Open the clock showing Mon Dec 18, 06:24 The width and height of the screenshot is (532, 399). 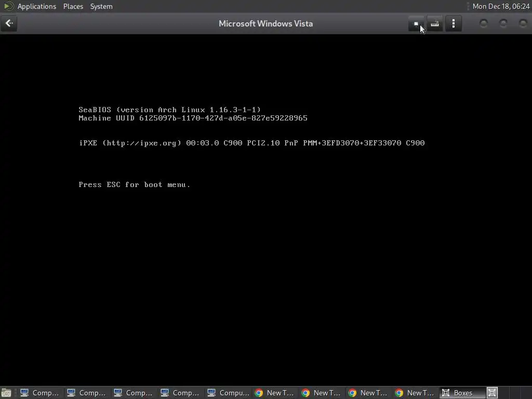501,6
